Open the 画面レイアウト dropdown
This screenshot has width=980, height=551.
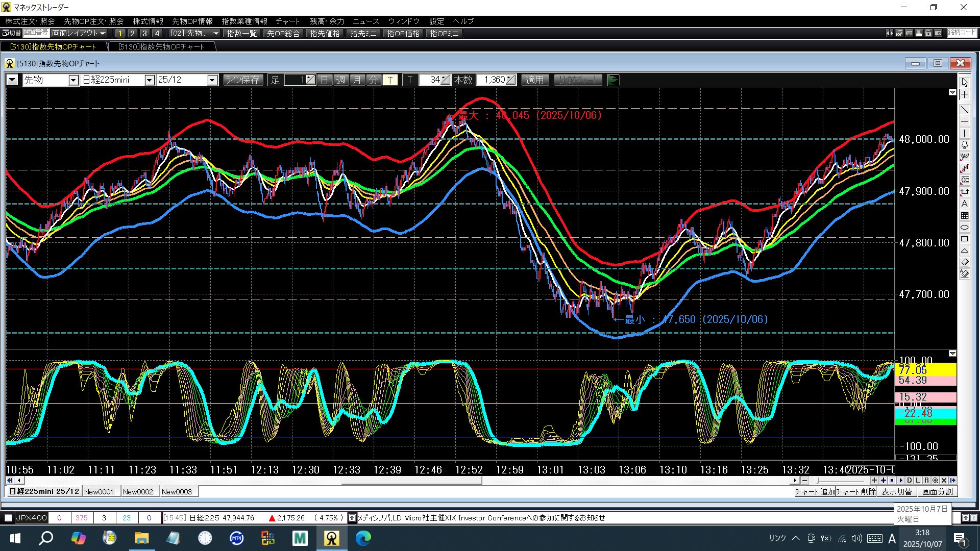click(79, 33)
